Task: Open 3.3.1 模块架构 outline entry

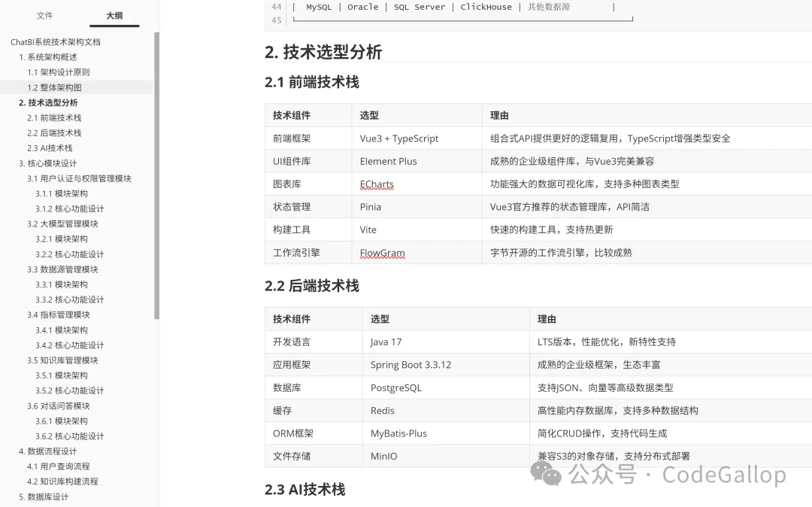Action: tap(62, 284)
